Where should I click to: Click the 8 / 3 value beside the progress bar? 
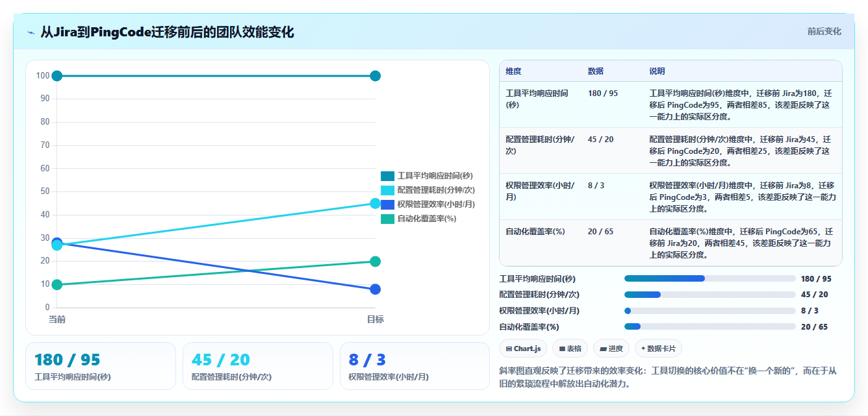click(810, 311)
